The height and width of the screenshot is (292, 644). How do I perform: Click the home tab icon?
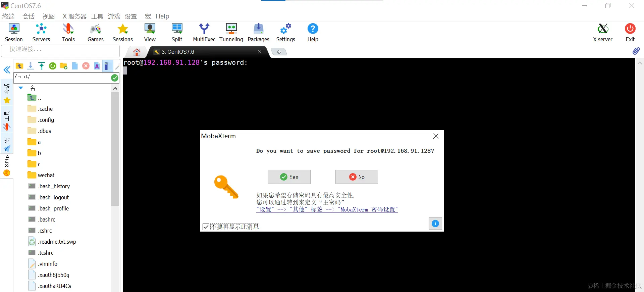pyautogui.click(x=137, y=52)
